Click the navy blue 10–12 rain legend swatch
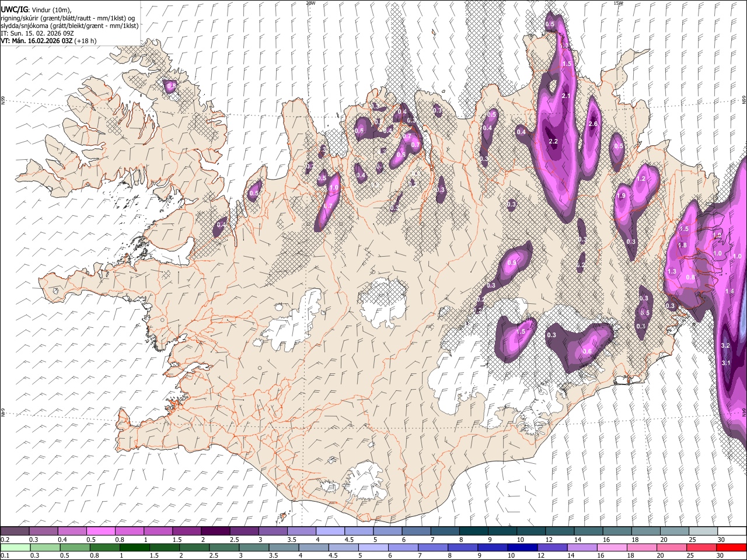Screen dimensions: 747x560 [x=523, y=548]
